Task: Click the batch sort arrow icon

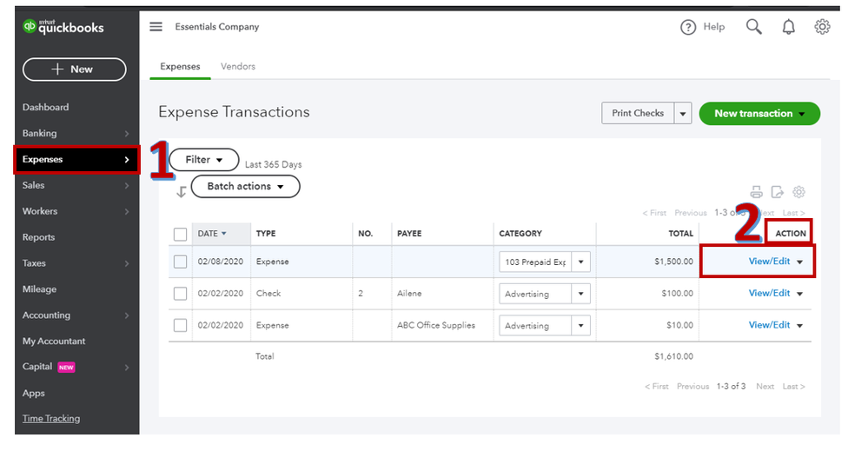Action: [181, 192]
